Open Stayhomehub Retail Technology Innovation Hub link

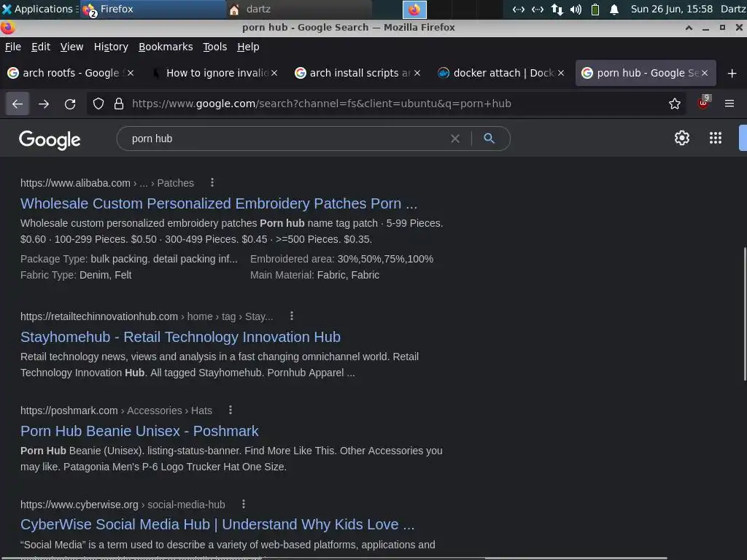(181, 337)
